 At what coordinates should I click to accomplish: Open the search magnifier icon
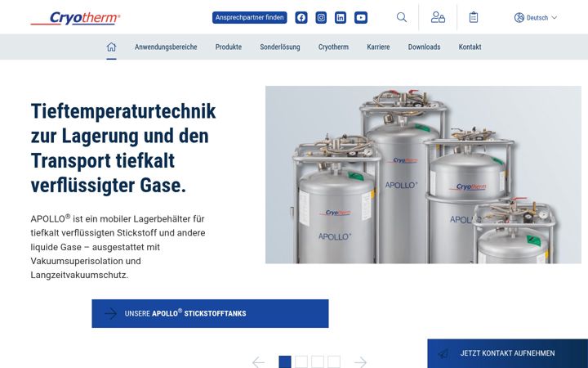tap(402, 17)
